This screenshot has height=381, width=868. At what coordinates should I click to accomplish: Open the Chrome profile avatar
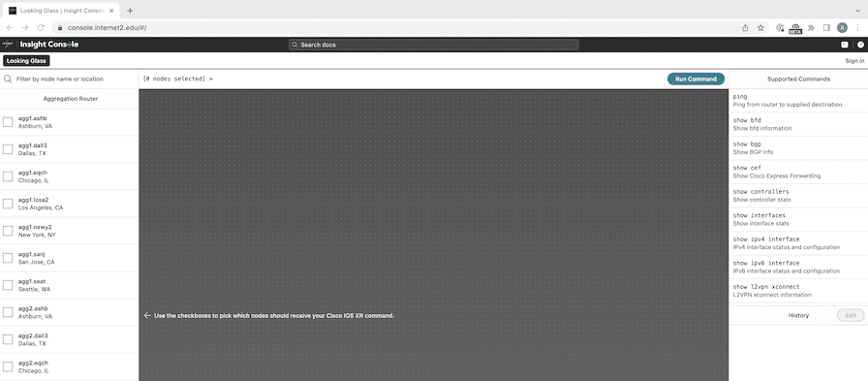[x=842, y=28]
